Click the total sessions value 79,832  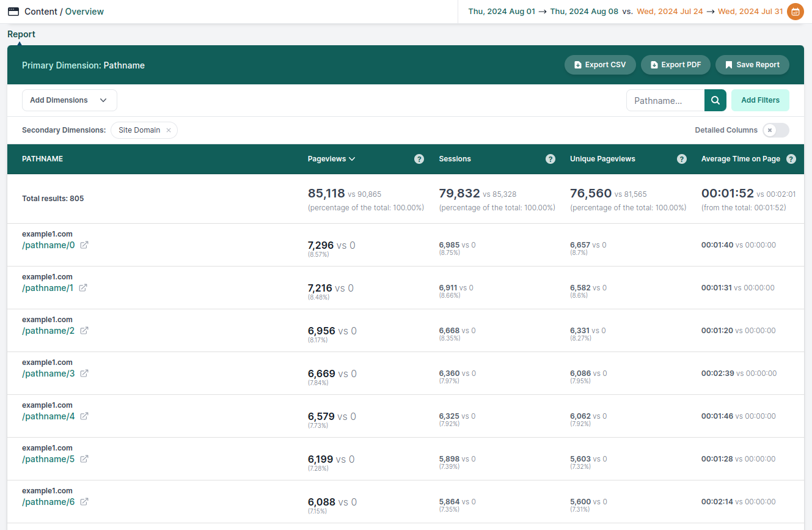(x=459, y=193)
